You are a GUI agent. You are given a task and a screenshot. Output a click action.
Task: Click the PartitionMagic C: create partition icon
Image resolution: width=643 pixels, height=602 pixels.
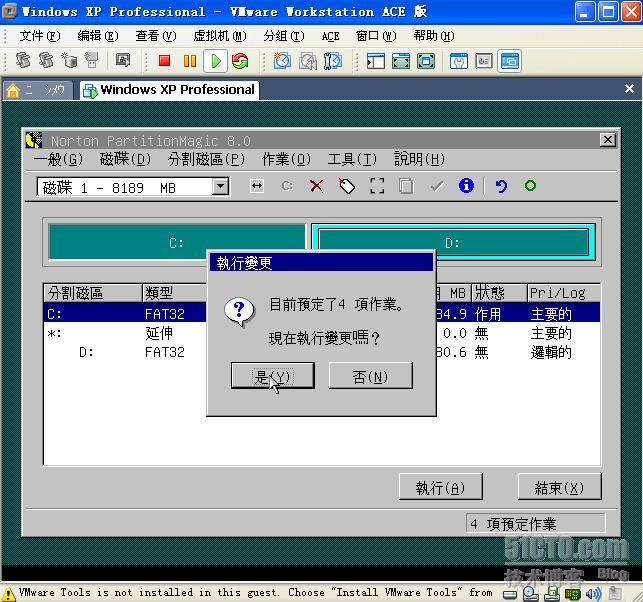(x=287, y=186)
